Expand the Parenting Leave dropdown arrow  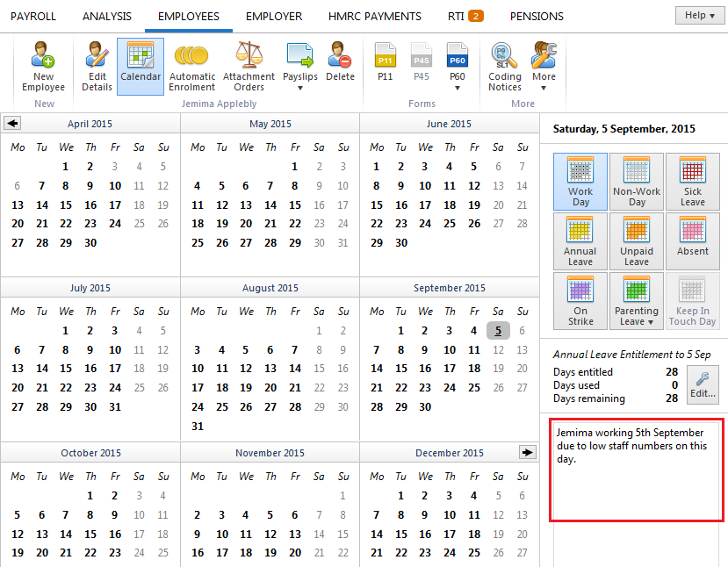pyautogui.click(x=651, y=322)
